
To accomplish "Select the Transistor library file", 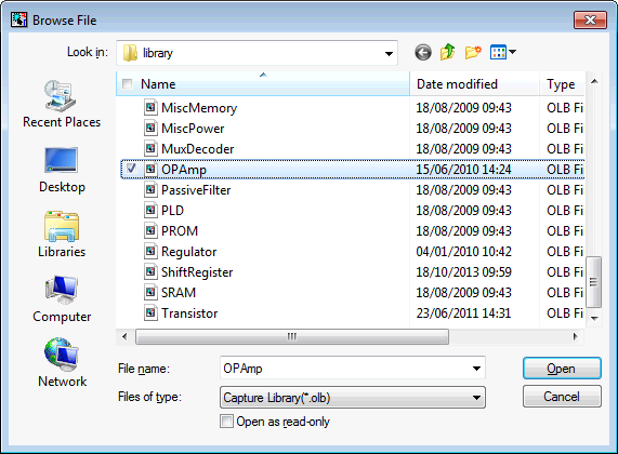I will pos(189,313).
